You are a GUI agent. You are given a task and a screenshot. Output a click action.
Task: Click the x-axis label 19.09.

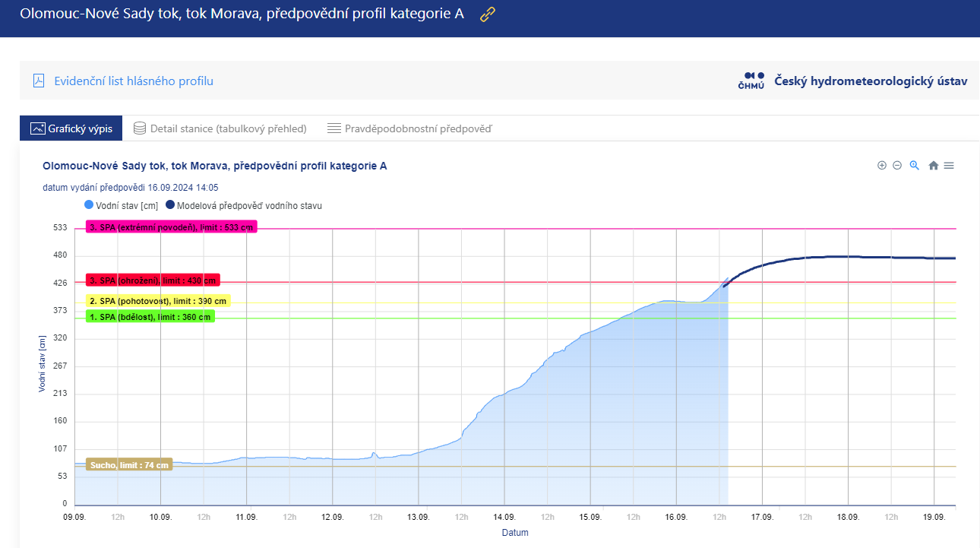934,517
